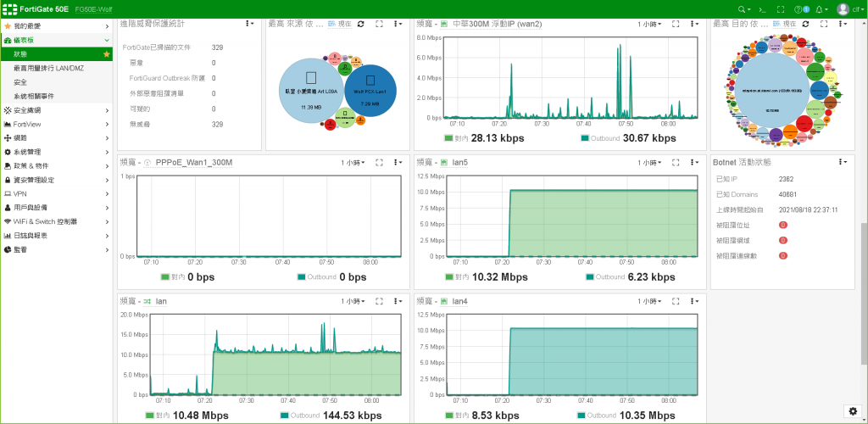Open time range dropdown on wan2 widget
Viewport: 868px width, 424px height.
[x=648, y=24]
